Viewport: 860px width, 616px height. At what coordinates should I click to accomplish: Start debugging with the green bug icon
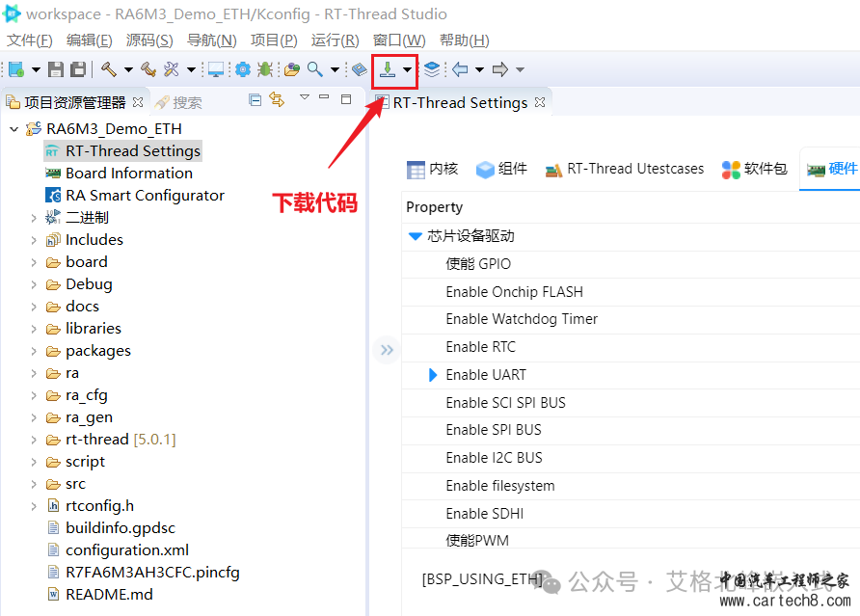[265, 69]
